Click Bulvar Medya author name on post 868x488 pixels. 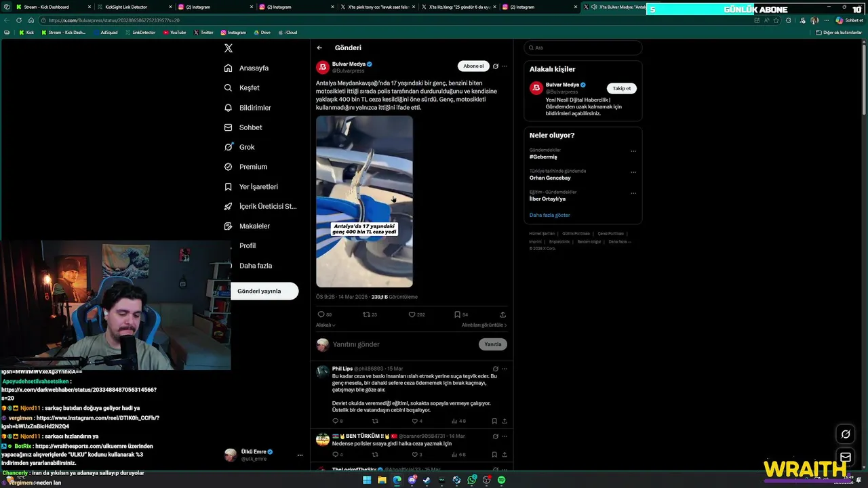coord(349,64)
